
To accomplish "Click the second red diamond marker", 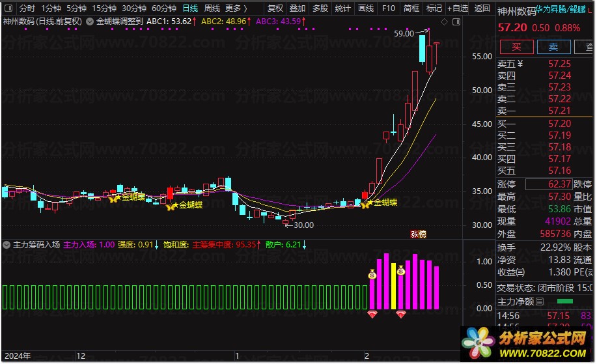I will click(x=401, y=314).
